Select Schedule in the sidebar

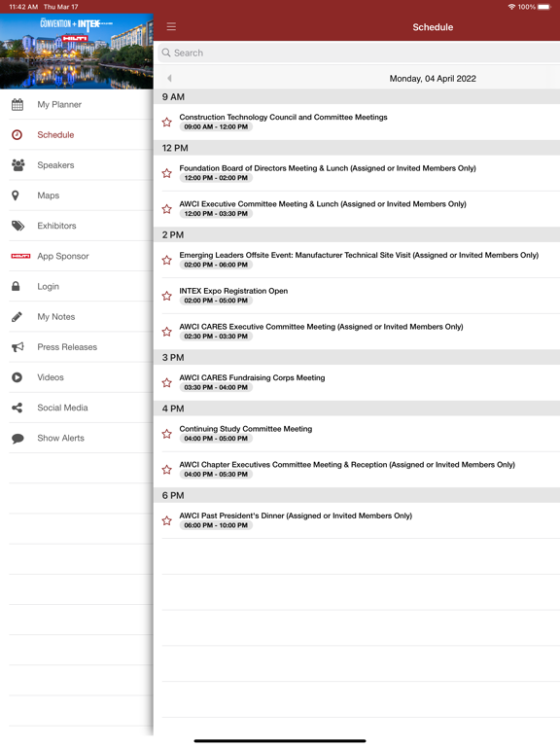pos(76,135)
